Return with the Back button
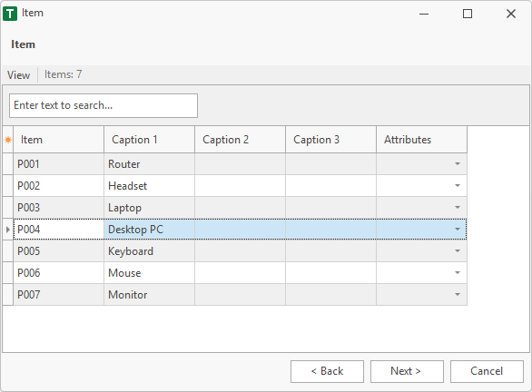 pyautogui.click(x=327, y=371)
